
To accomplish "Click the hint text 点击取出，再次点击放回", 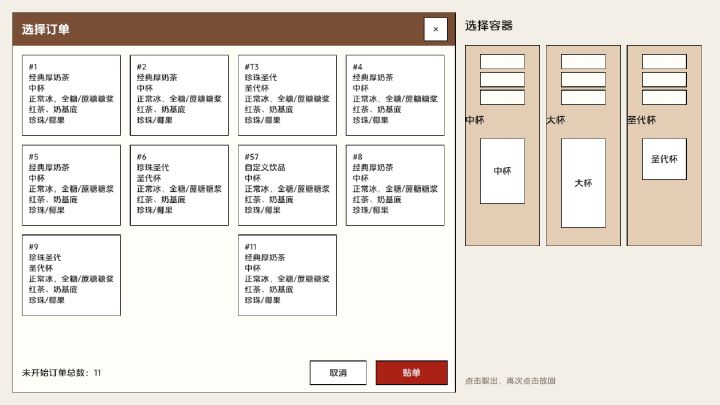I will click(x=510, y=381).
